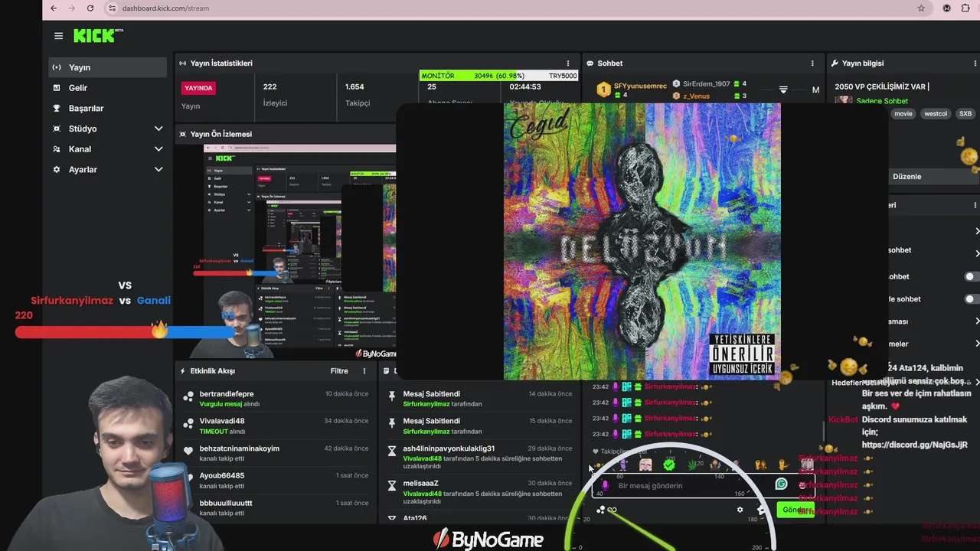Open the Filtre dropdown in Etkinlik Akışı
Screen dimensions: 980x551
[339, 370]
